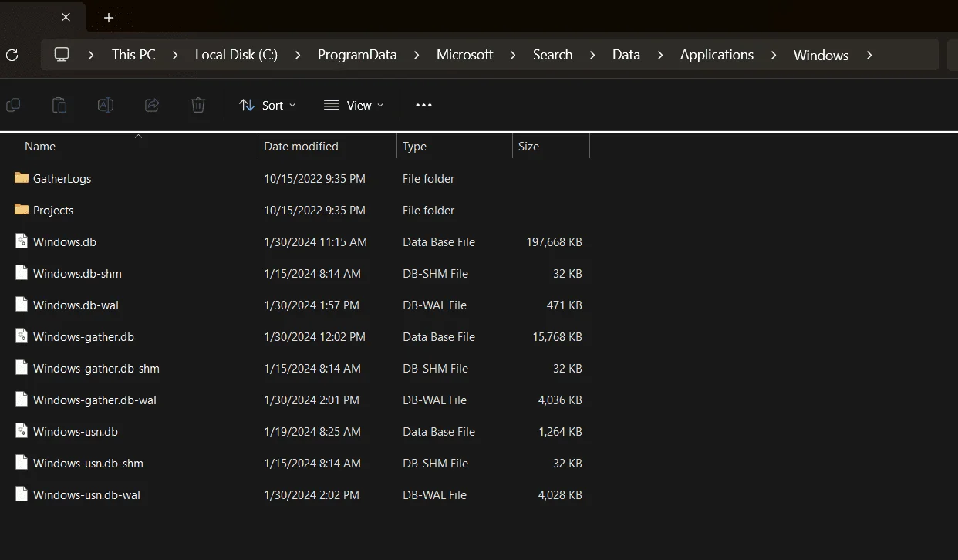Click the Windows-gather.db-shm file icon

(x=22, y=367)
